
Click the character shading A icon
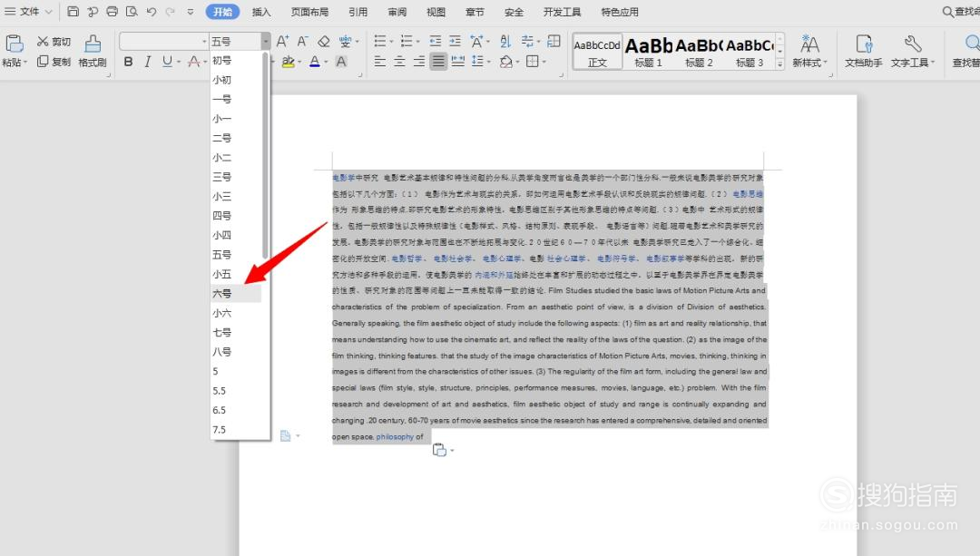[341, 61]
